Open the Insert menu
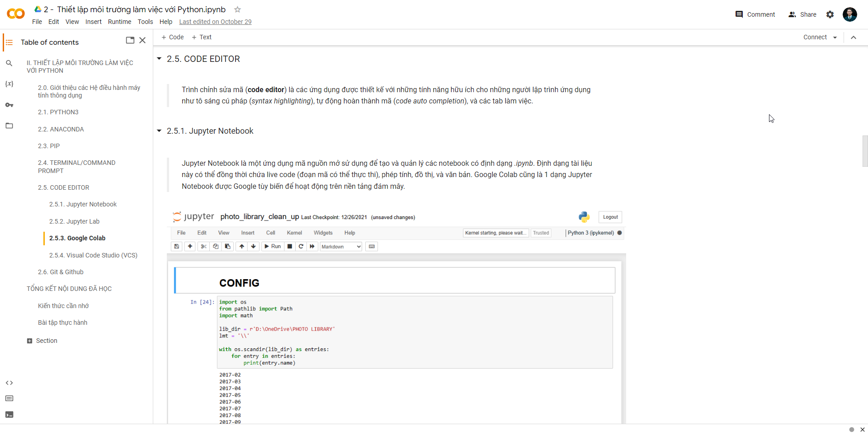Screen dimensions: 868x435 pos(94,22)
